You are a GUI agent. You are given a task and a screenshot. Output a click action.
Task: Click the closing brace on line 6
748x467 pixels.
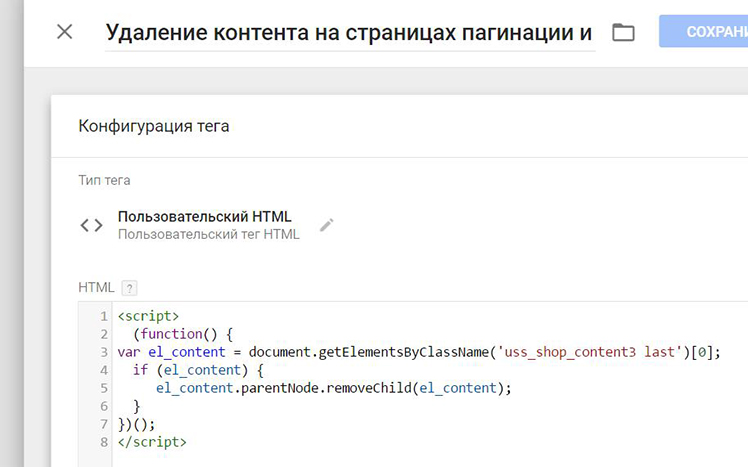[x=136, y=406]
